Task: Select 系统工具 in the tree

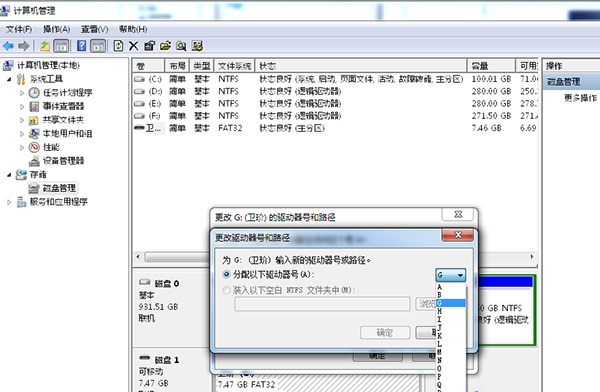Action: pyautogui.click(x=46, y=79)
